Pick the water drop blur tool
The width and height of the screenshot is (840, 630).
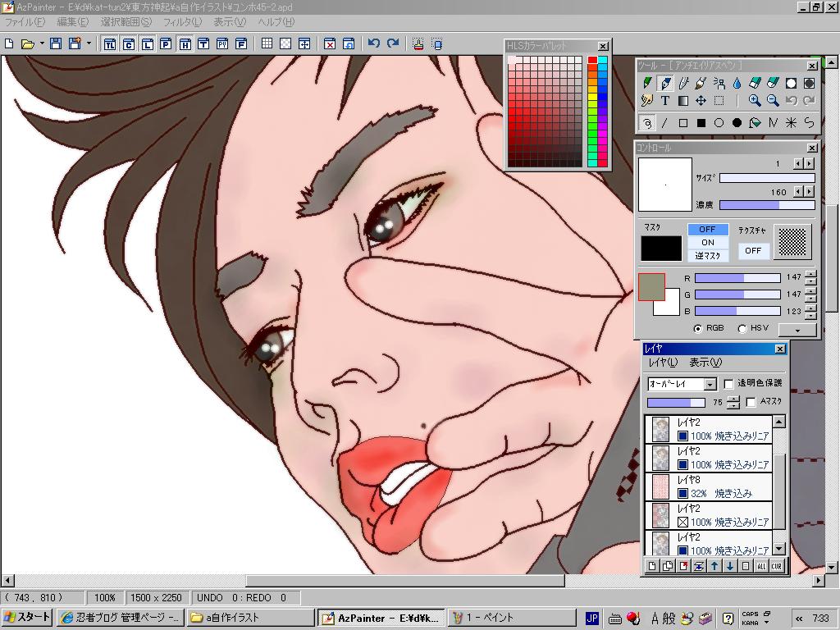tap(737, 83)
